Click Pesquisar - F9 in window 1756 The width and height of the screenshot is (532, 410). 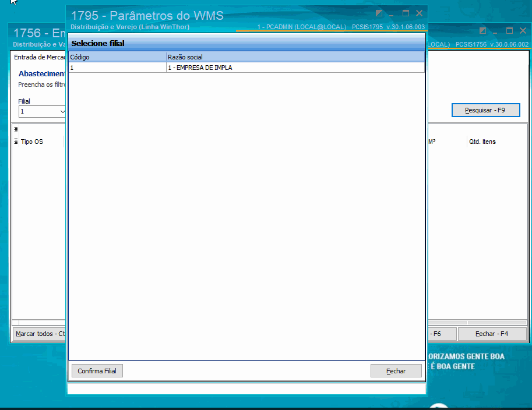[485, 110]
